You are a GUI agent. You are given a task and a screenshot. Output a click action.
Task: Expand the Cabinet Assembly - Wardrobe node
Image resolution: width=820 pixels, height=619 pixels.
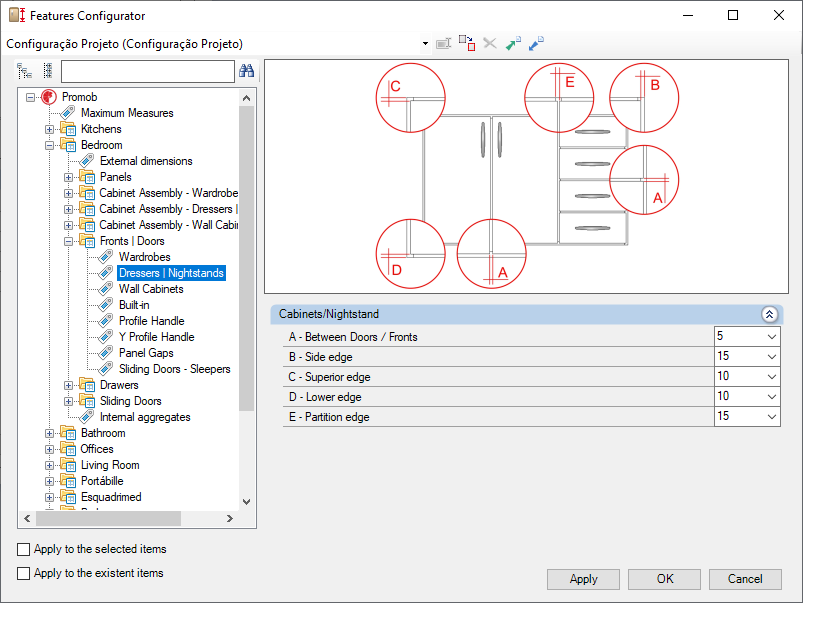coord(69,193)
